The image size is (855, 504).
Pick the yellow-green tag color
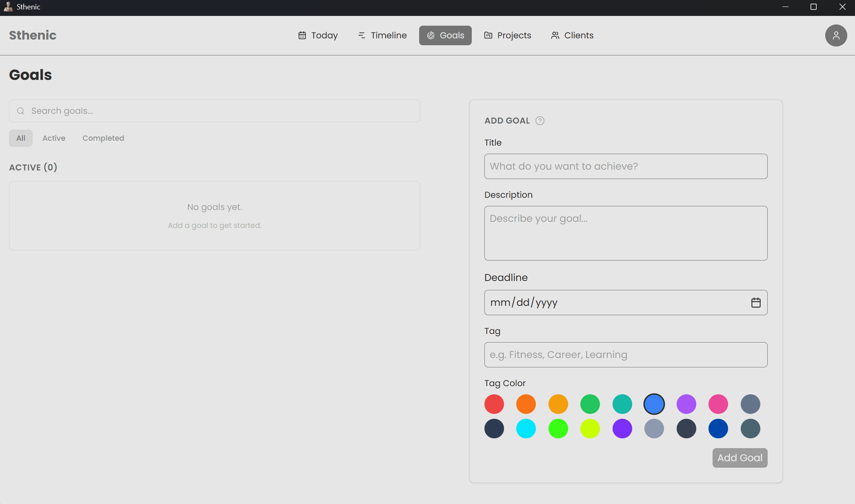(590, 429)
